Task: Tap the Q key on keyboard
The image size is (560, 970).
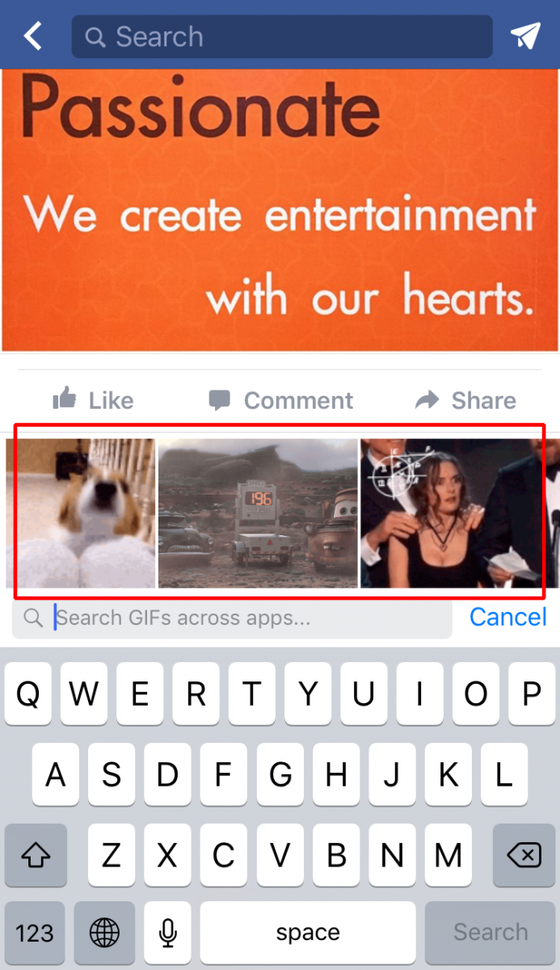Action: point(28,694)
